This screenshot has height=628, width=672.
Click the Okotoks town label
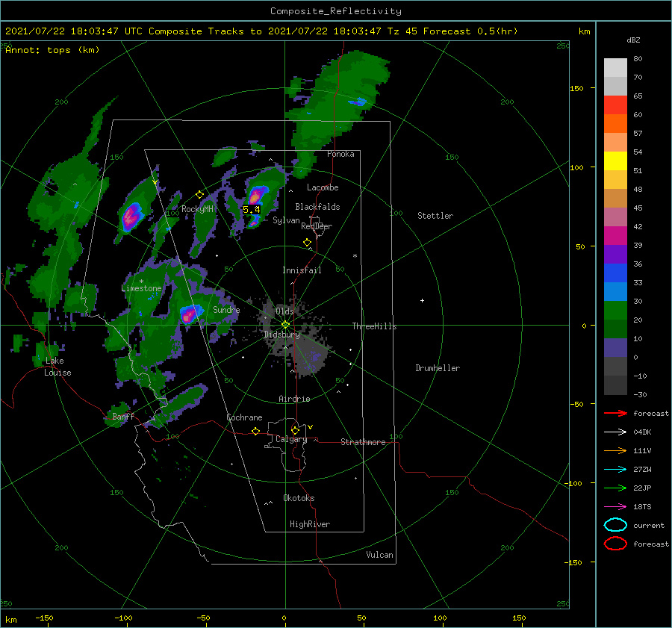click(x=299, y=498)
